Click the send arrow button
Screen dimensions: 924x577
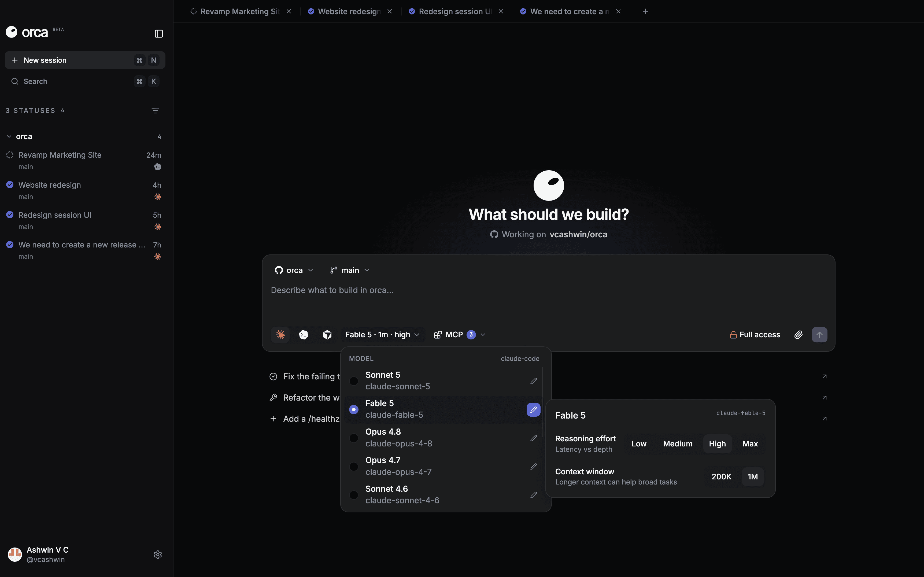(x=819, y=335)
